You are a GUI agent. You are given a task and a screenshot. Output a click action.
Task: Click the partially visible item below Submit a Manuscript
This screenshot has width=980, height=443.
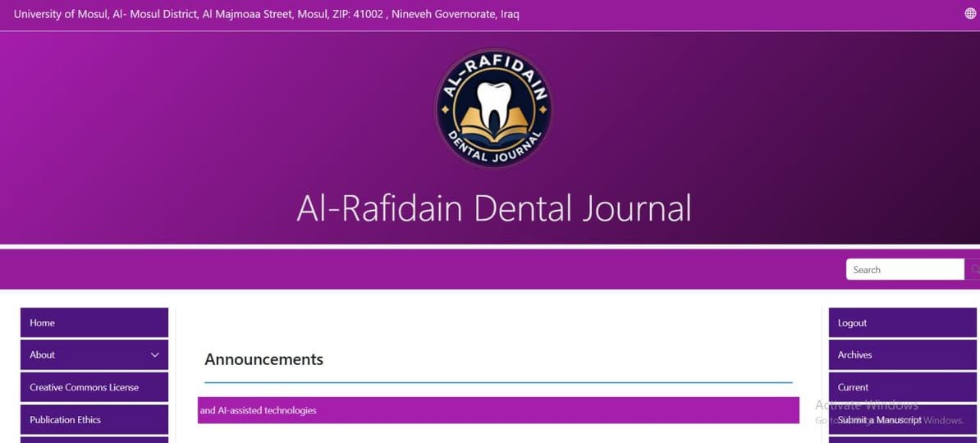(x=902, y=440)
